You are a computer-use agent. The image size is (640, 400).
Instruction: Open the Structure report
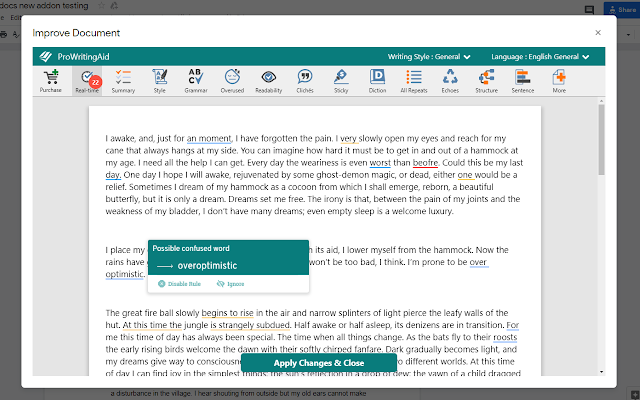pos(487,81)
